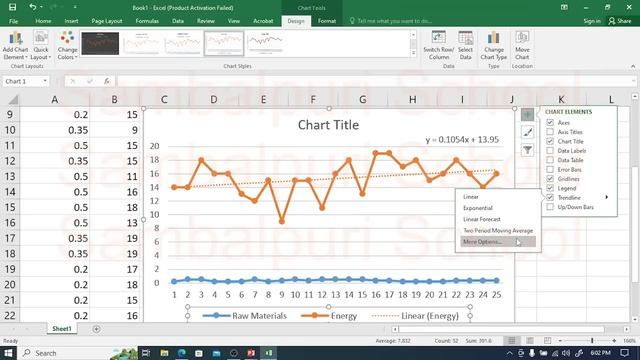The image size is (640, 360).
Task: Open the Page Layout tab
Action: coord(107,21)
